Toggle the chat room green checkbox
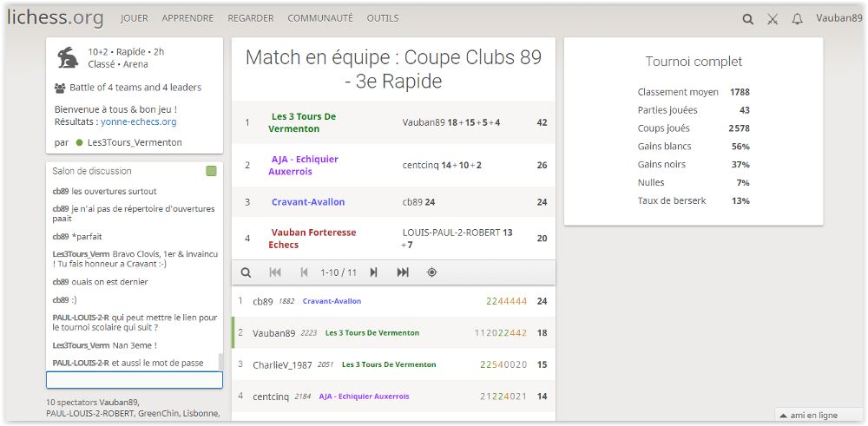Screen dimensions: 868x426 click(211, 172)
